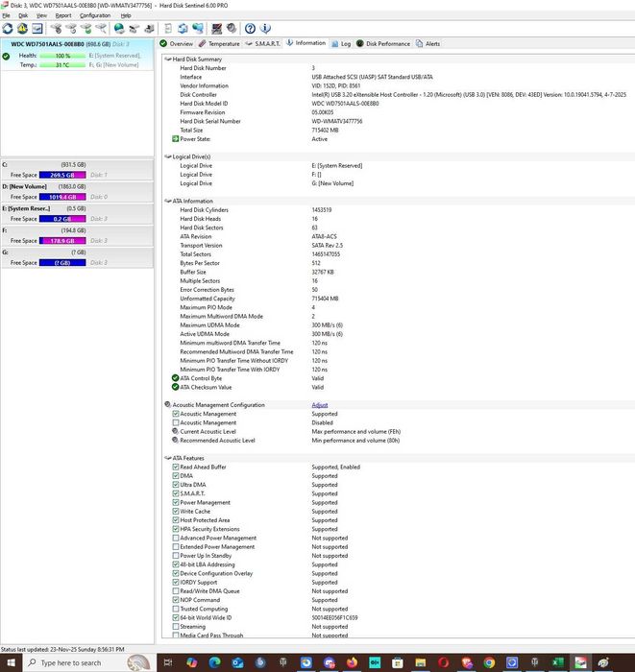Screen dimensions: 635x672
Task: Click the blue information 'i' toolbar icon
Action: (x=265, y=29)
